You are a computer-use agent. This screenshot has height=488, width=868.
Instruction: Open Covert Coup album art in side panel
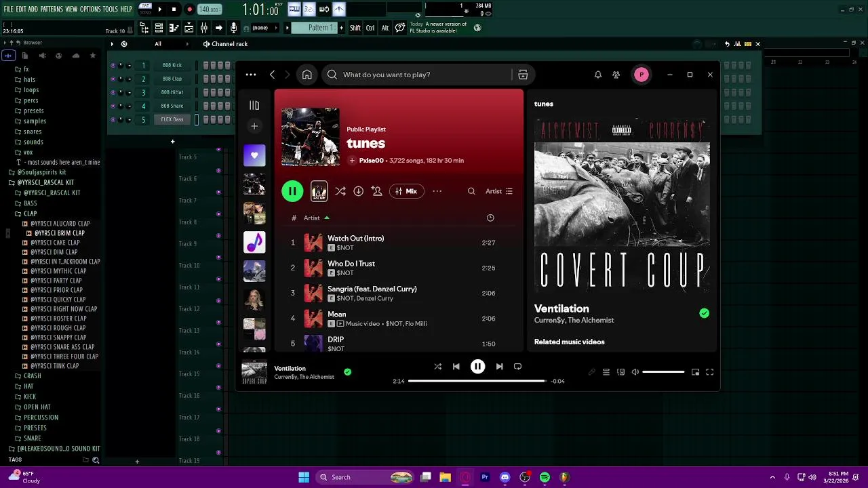point(622,205)
